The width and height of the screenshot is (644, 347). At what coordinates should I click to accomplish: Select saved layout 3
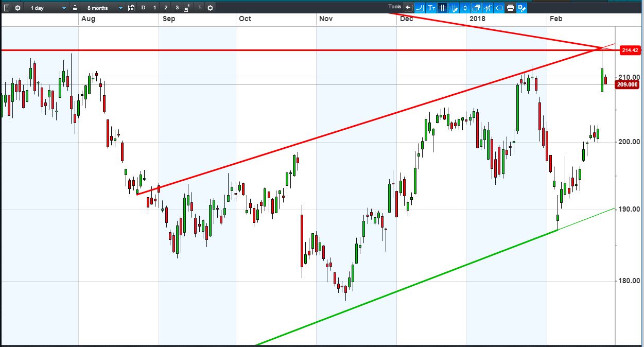click(x=177, y=8)
